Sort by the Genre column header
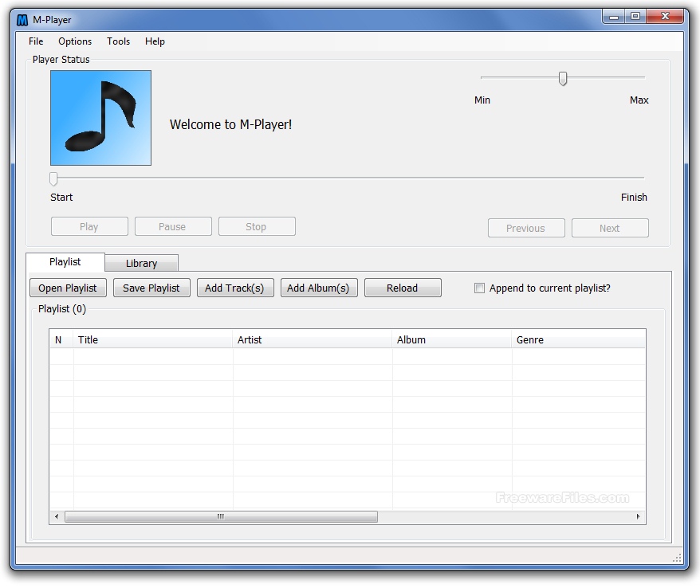Image resolution: width=700 pixels, height=588 pixels. (578, 339)
